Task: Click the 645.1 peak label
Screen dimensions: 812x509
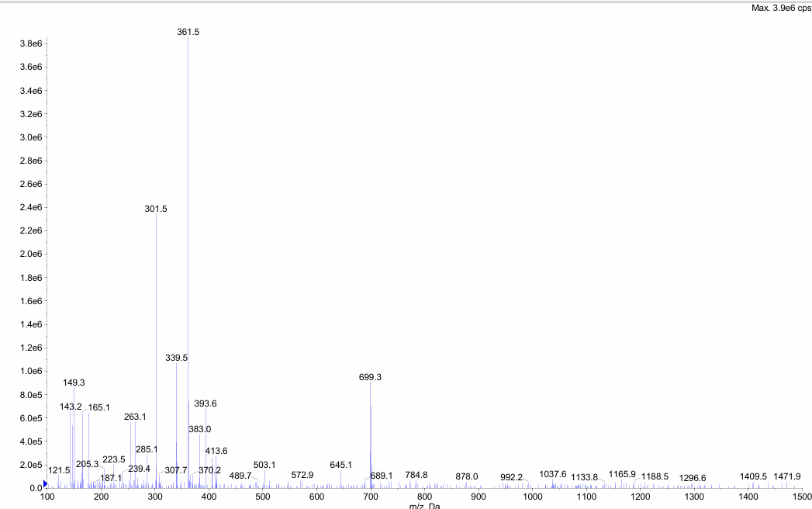Action: tap(340, 465)
